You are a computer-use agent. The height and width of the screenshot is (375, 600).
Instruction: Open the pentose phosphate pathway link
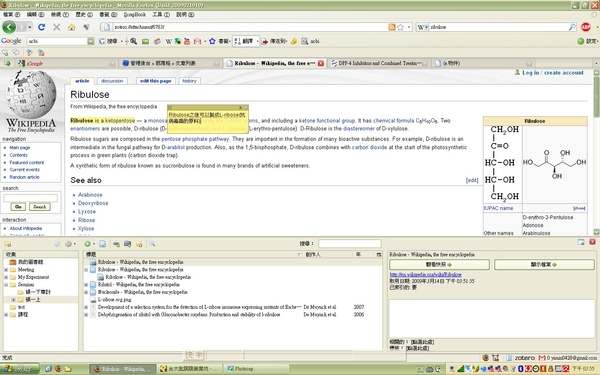tap(195, 139)
